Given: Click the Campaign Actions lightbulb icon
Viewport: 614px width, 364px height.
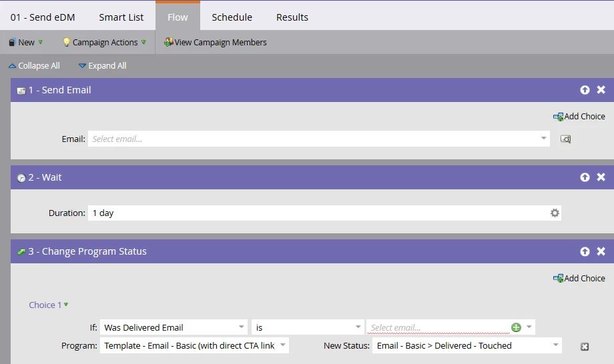Looking at the screenshot, I should point(66,42).
